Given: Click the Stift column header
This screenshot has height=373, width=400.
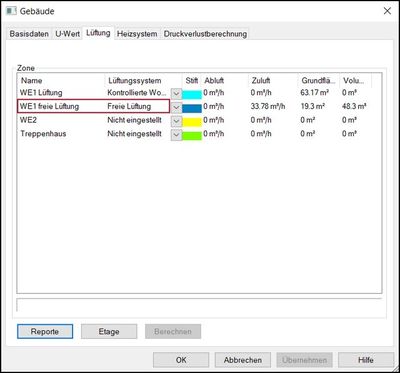Looking at the screenshot, I should click(192, 81).
